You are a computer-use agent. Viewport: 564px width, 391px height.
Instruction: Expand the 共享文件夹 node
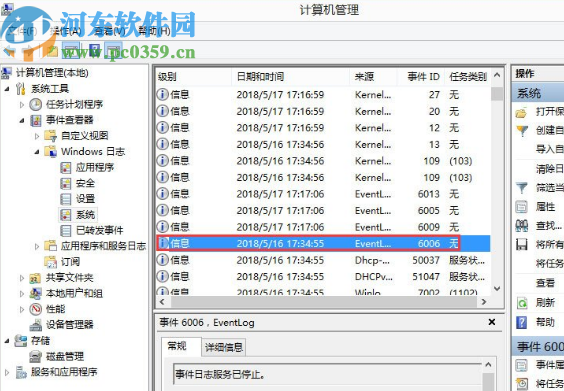point(22,278)
